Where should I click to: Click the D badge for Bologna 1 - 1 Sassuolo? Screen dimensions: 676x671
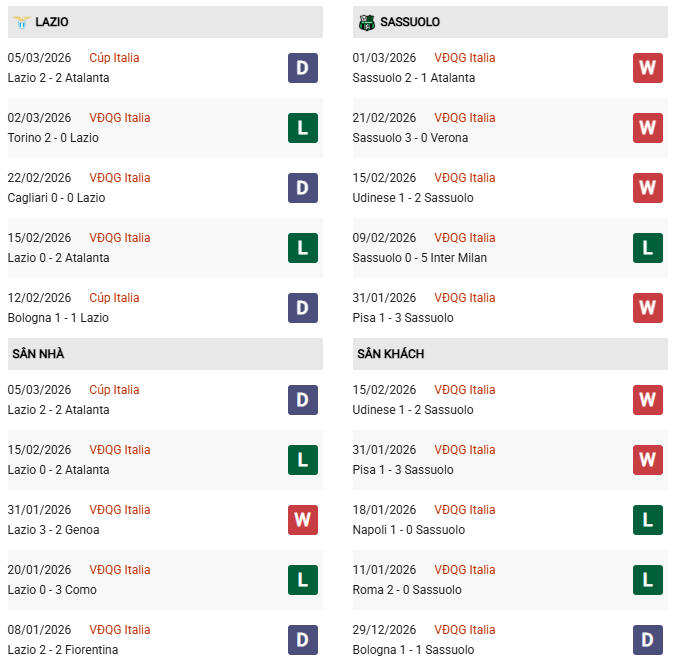pos(647,640)
